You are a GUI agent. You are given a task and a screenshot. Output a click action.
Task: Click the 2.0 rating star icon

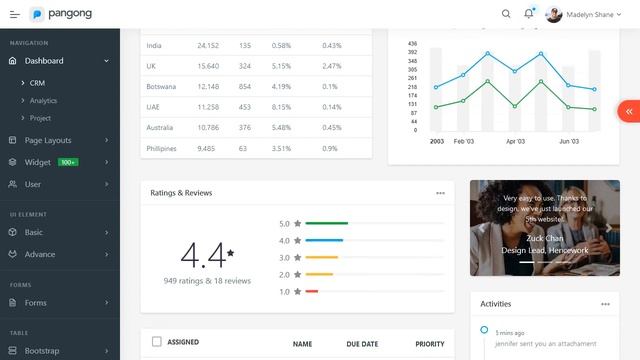(298, 274)
